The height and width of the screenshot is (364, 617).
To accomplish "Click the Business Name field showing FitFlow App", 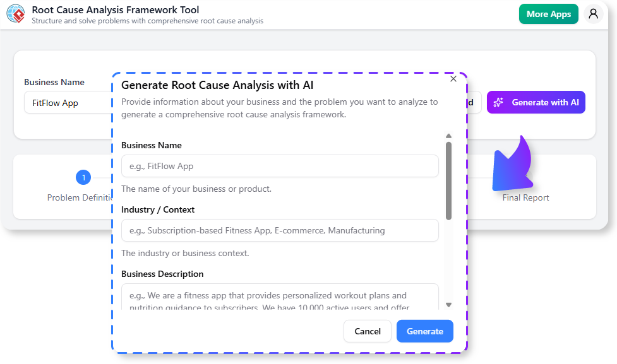I will coord(63,102).
